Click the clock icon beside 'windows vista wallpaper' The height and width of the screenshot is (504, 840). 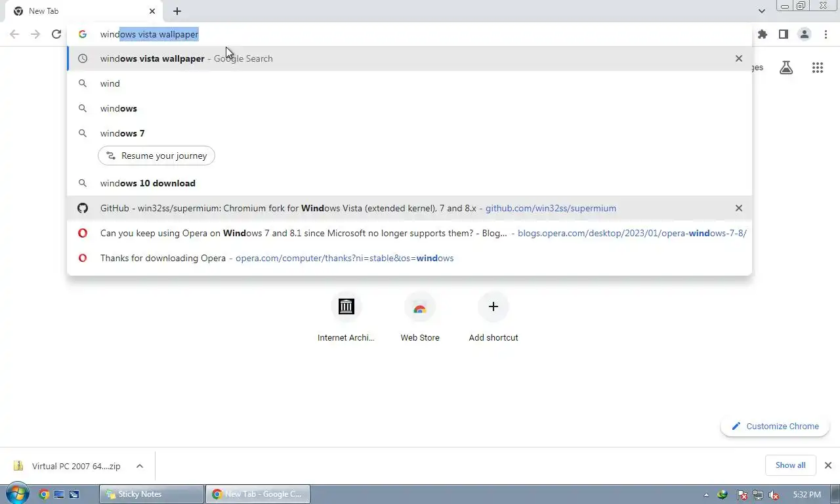pyautogui.click(x=83, y=58)
